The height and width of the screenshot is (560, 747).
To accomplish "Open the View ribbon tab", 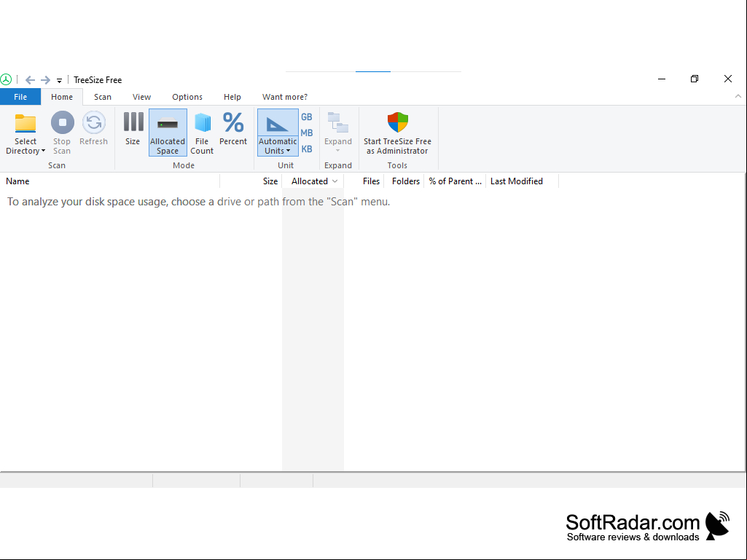I will [141, 97].
